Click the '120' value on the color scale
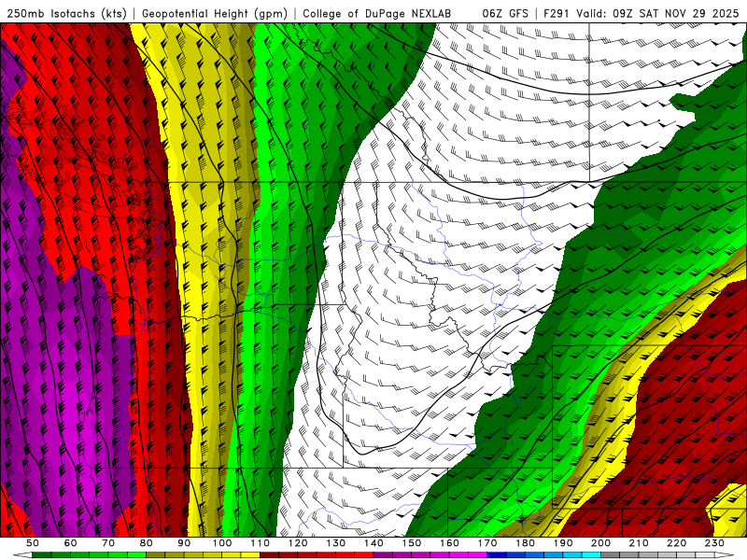This screenshot has width=747, height=560. tap(298, 543)
